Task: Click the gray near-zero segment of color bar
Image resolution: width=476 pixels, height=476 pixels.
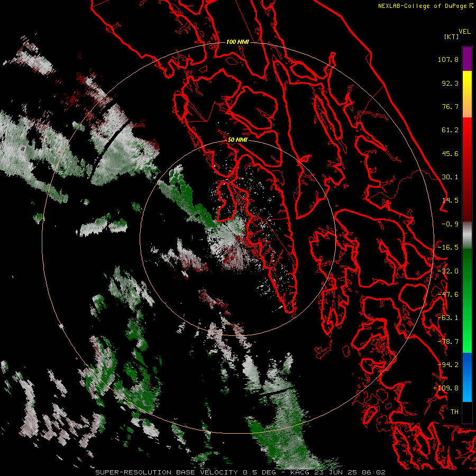Action: coord(467,235)
